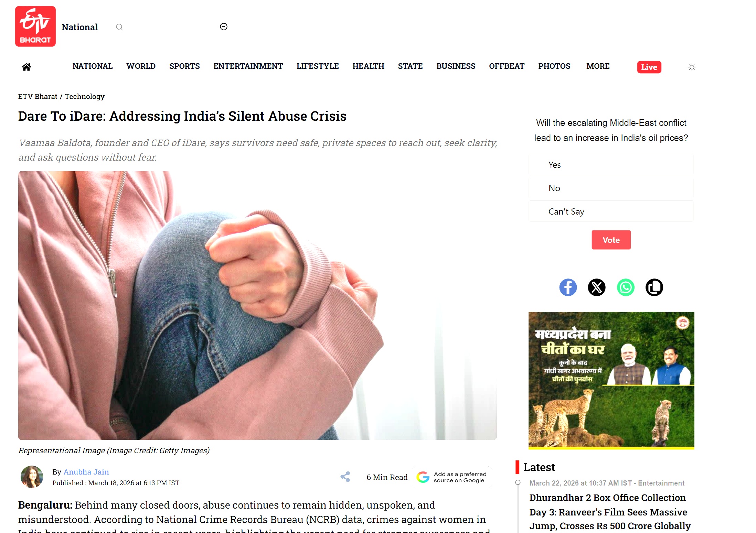The width and height of the screenshot is (756, 533).
Task: Click the ETV Bharat logo
Action: pos(35,26)
